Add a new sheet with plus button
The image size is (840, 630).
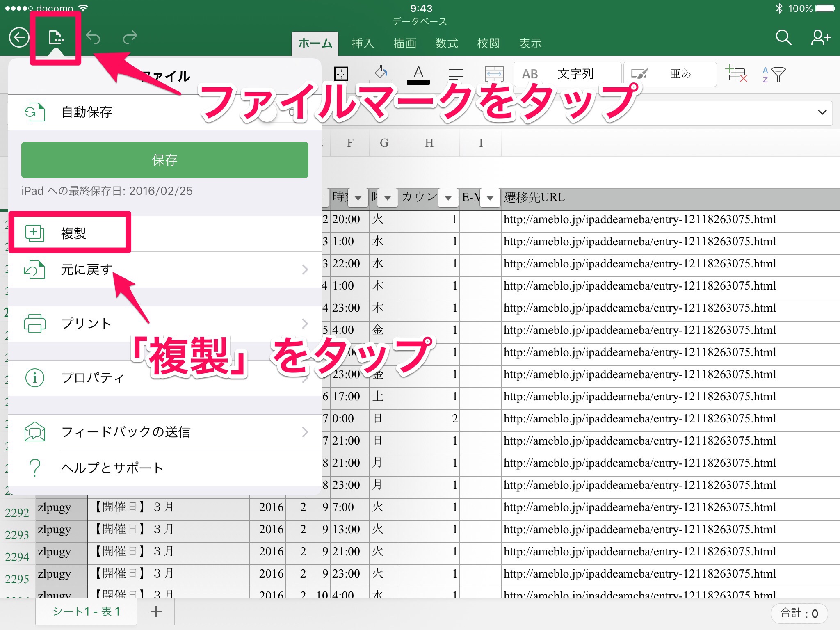point(156,612)
